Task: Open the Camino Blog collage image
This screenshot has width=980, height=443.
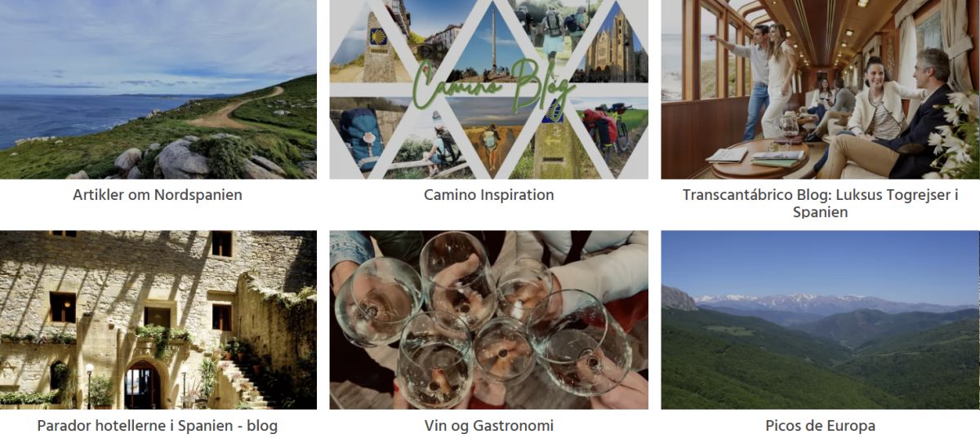Action: point(488,90)
